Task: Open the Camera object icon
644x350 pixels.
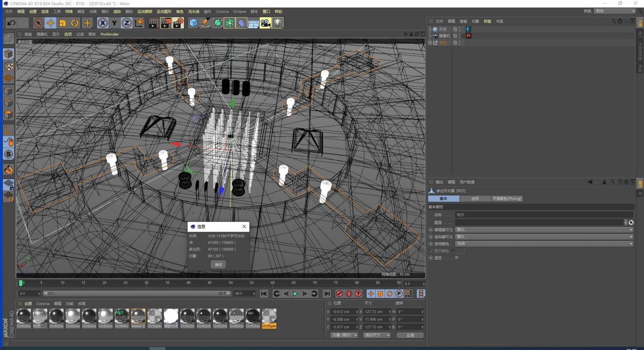Action: point(265,23)
